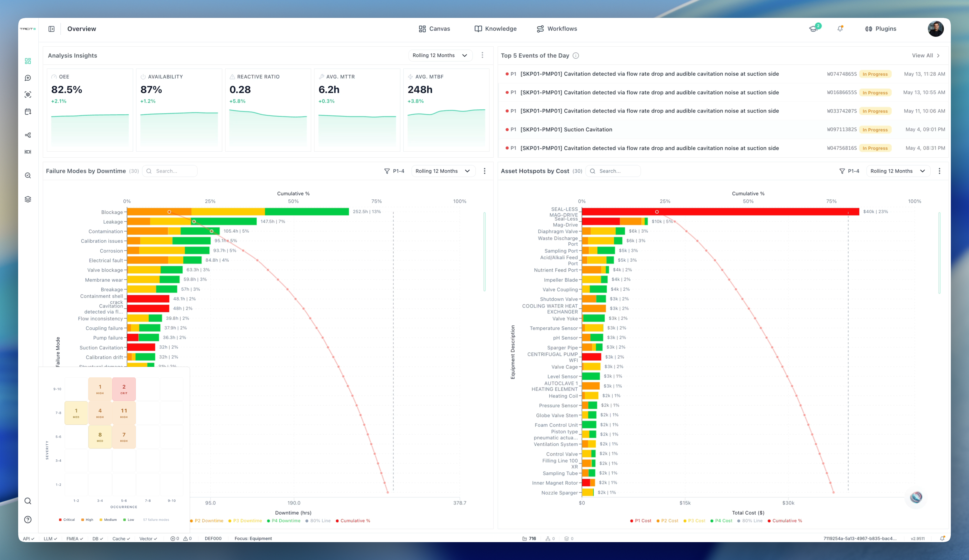Open the new chat bubble sidebar icon
The width and height of the screenshot is (969, 560).
point(28,78)
